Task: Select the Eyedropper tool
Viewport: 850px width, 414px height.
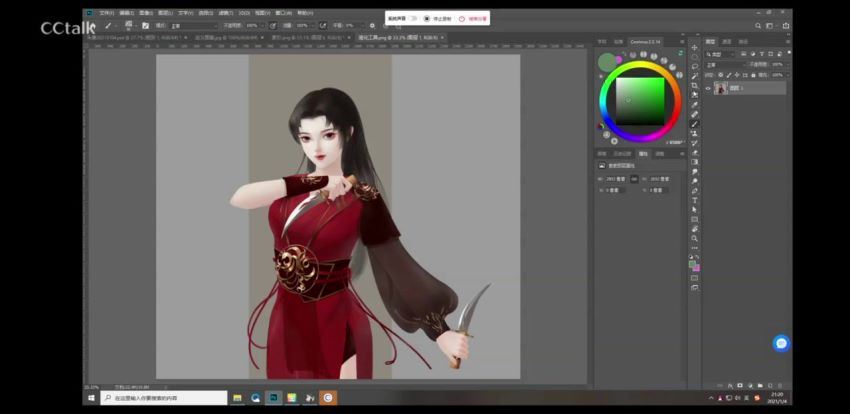Action: tap(694, 105)
